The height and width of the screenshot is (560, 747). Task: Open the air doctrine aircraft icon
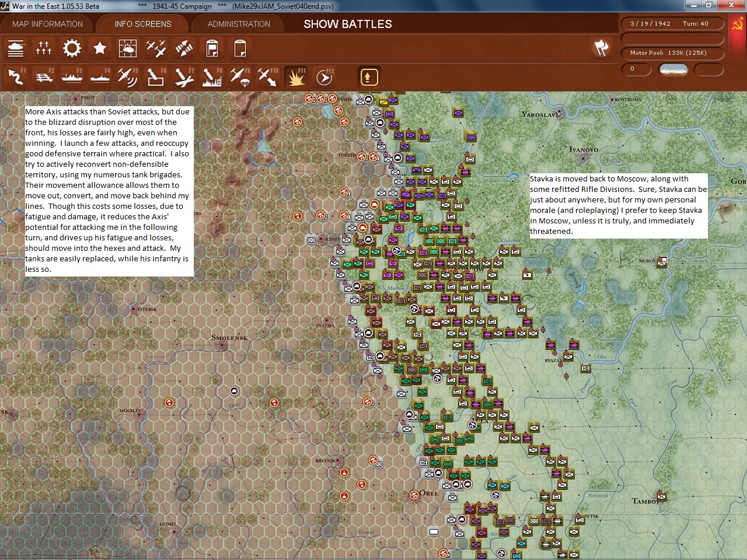click(x=156, y=48)
